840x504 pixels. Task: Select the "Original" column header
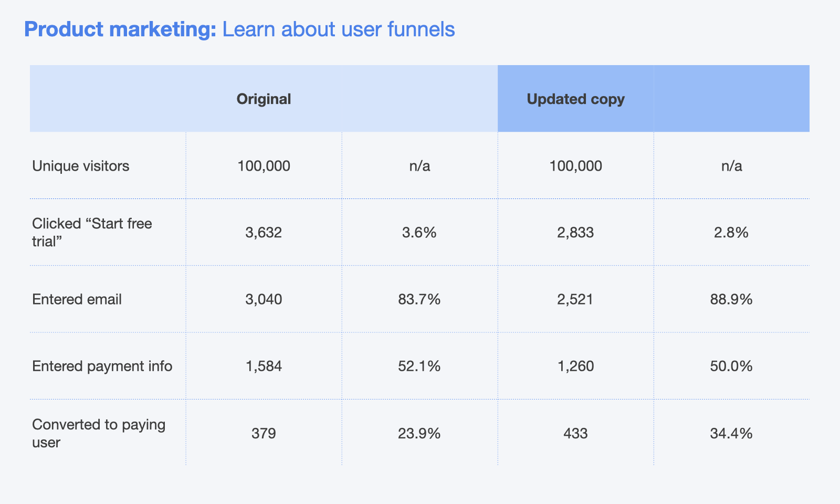264,99
